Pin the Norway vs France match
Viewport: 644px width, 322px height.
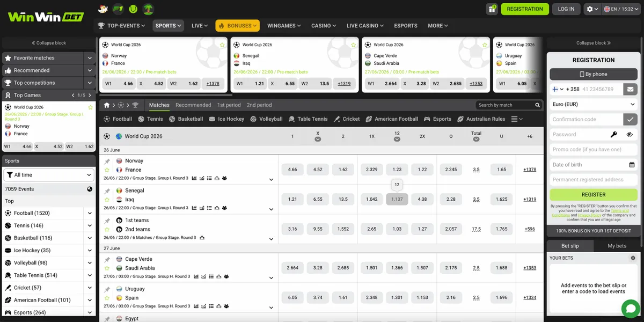point(107,161)
